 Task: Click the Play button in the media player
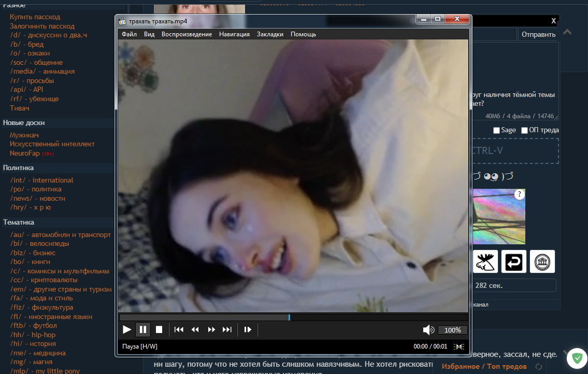point(127,330)
